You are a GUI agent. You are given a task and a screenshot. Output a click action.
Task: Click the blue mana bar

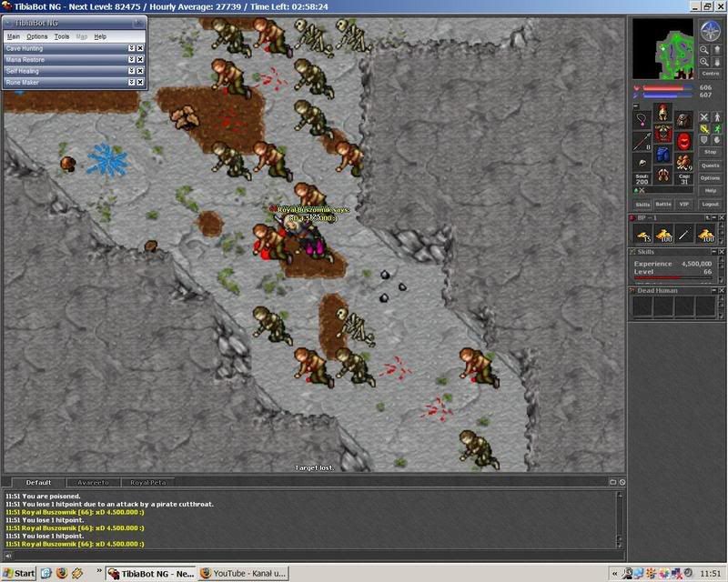(x=667, y=95)
